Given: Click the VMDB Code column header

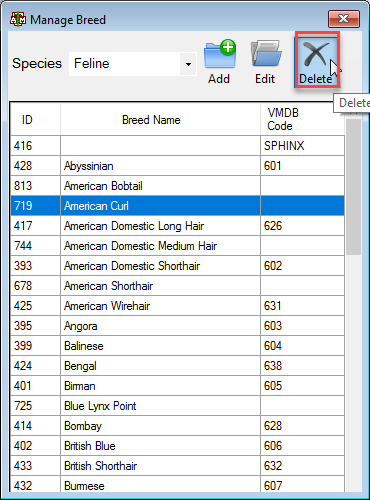Looking at the screenshot, I should (x=302, y=120).
